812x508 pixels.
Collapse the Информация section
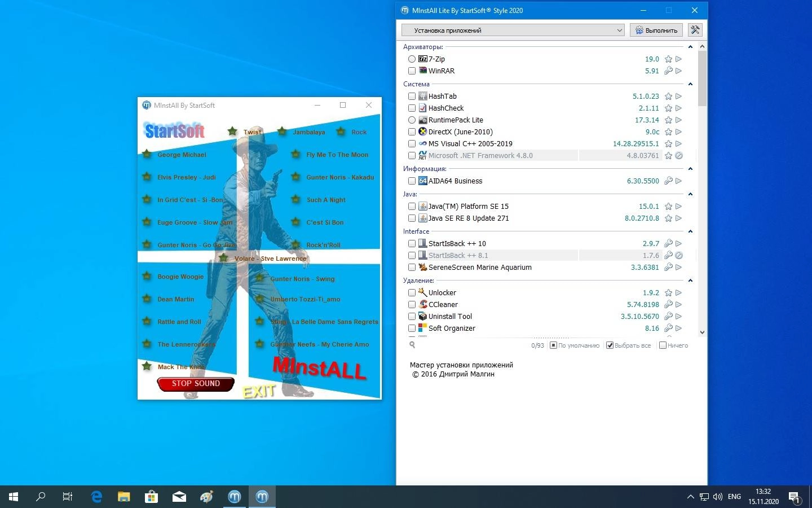[690, 169]
